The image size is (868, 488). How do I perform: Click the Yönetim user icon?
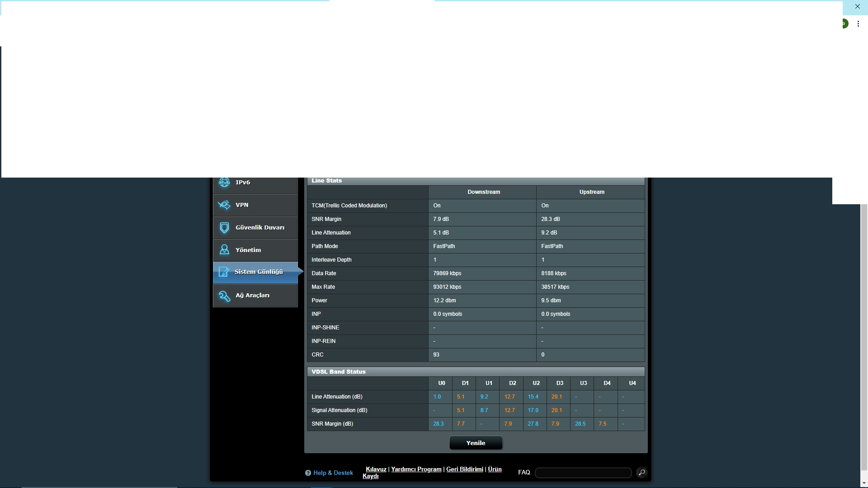click(x=224, y=250)
